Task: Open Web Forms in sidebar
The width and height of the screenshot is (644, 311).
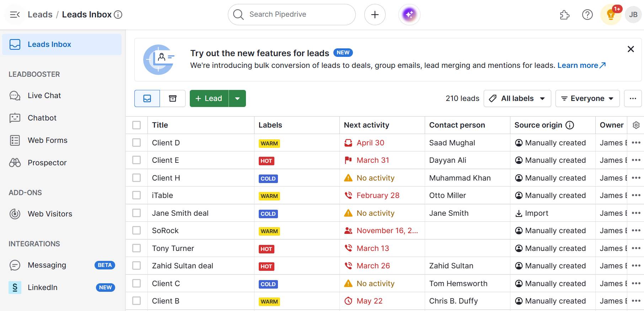Action: click(62, 140)
